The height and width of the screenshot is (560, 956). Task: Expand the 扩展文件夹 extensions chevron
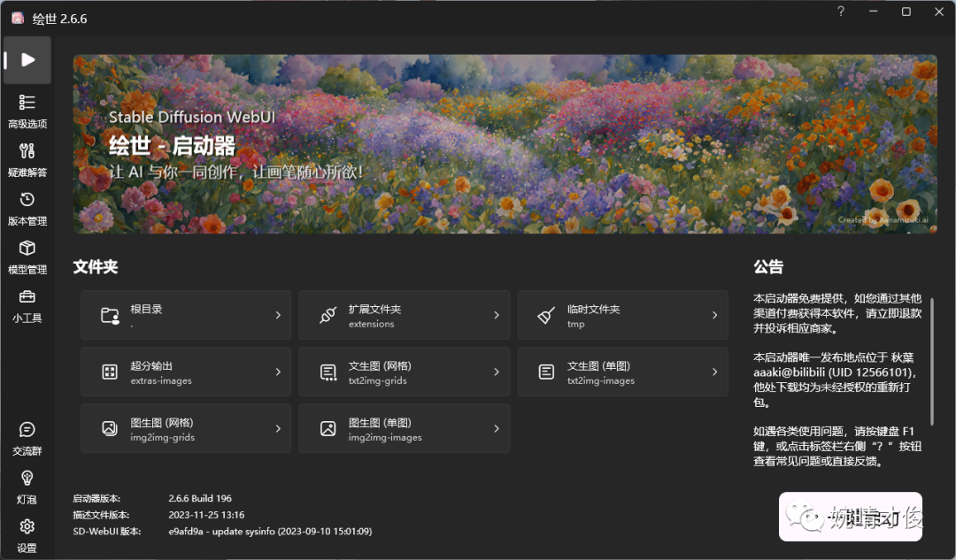[497, 315]
